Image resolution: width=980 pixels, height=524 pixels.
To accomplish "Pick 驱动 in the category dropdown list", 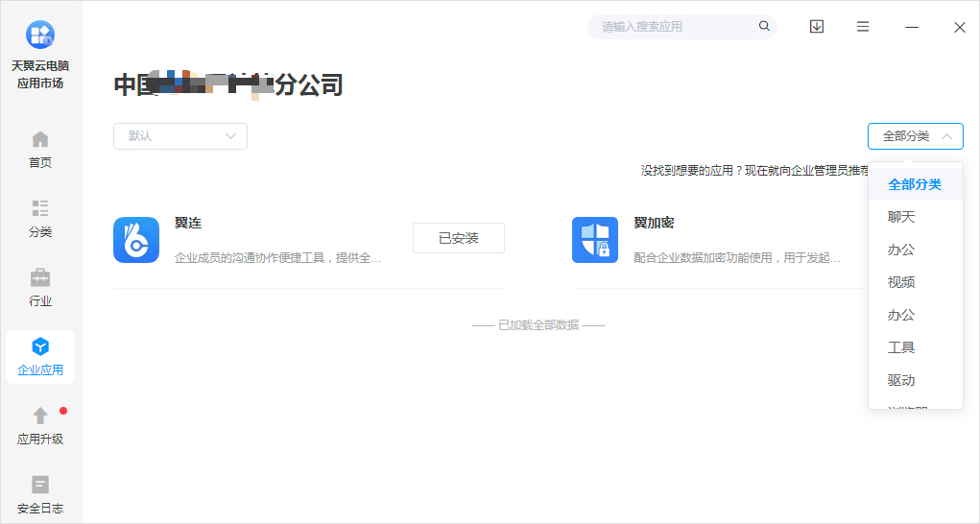I will click(901, 380).
